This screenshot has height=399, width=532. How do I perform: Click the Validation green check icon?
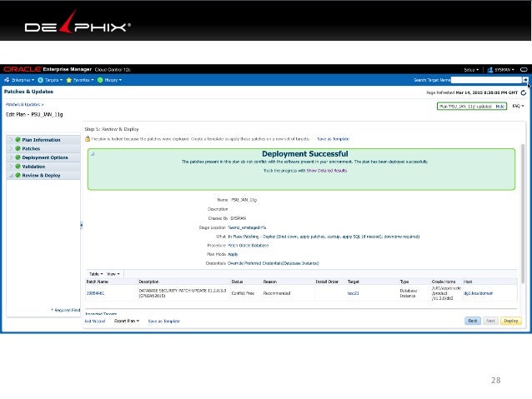(x=18, y=167)
